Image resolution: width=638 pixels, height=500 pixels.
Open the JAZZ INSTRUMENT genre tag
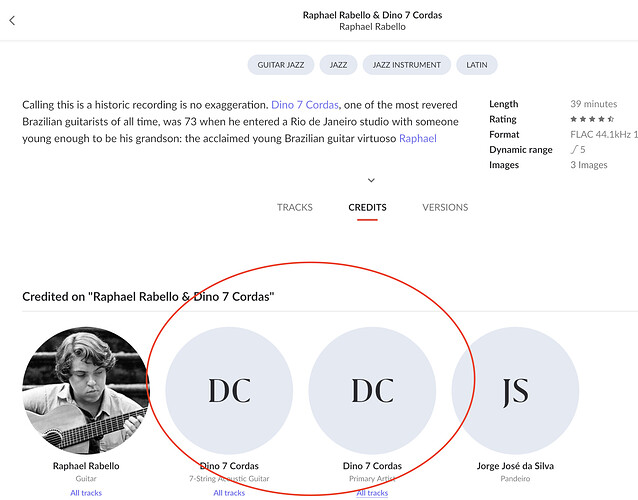point(406,65)
